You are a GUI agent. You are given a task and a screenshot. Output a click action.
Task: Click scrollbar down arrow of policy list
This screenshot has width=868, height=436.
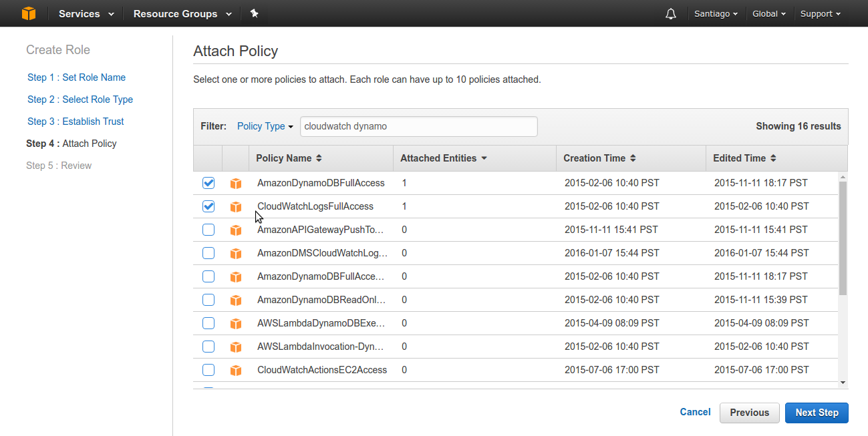[x=843, y=383]
